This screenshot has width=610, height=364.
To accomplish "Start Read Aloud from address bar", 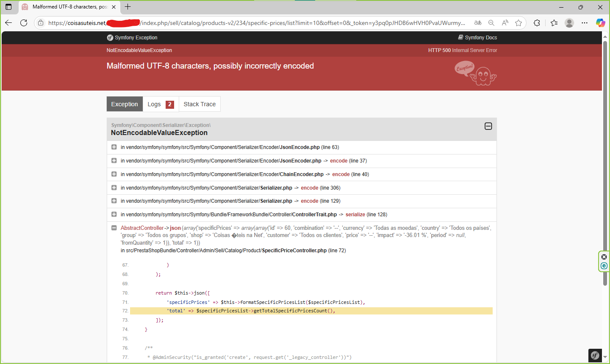I will [x=505, y=23].
